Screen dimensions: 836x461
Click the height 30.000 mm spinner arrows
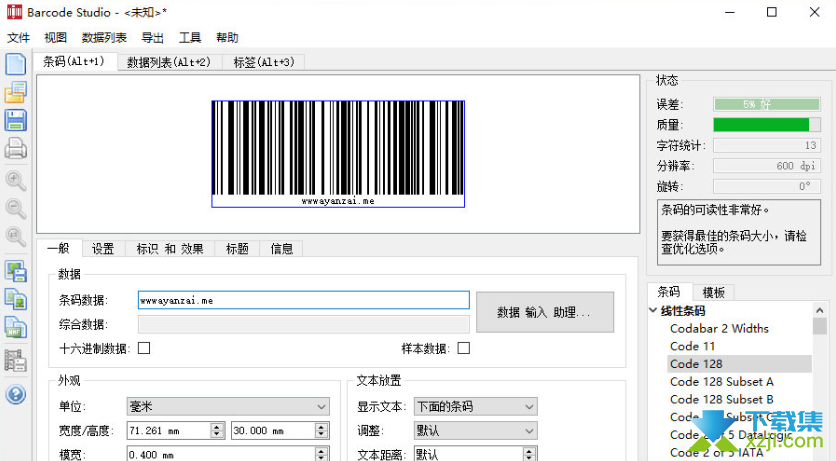click(321, 431)
